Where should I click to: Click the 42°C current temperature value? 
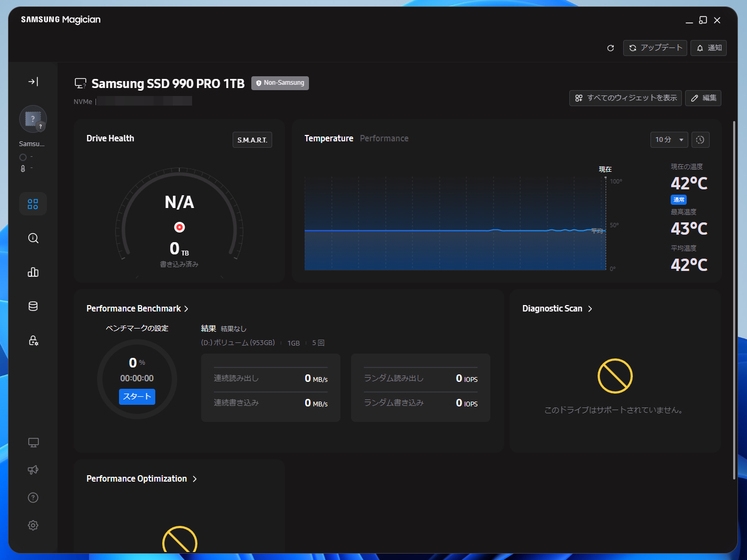(689, 183)
